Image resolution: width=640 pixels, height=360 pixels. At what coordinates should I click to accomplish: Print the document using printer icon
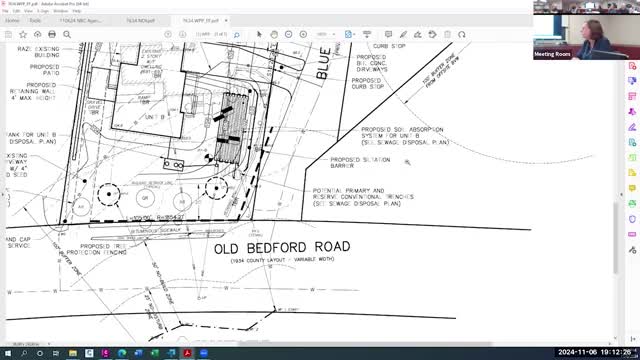pos(52,35)
